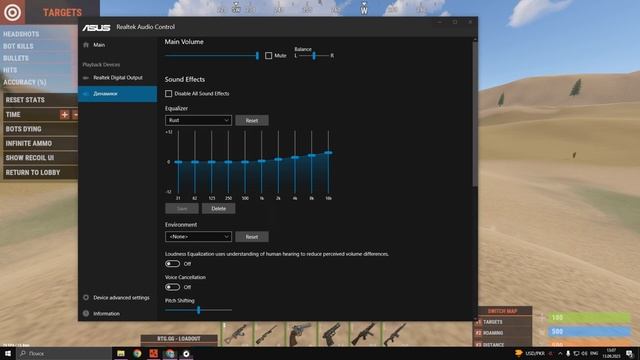
Task: Click the ENG language indicator
Action: (x=594, y=353)
